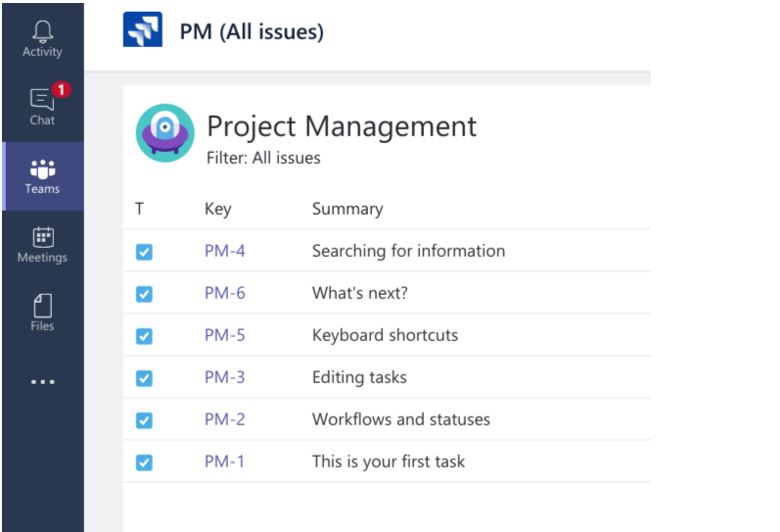Click the Jira logo in the header
780x532 pixels.
[x=143, y=29]
